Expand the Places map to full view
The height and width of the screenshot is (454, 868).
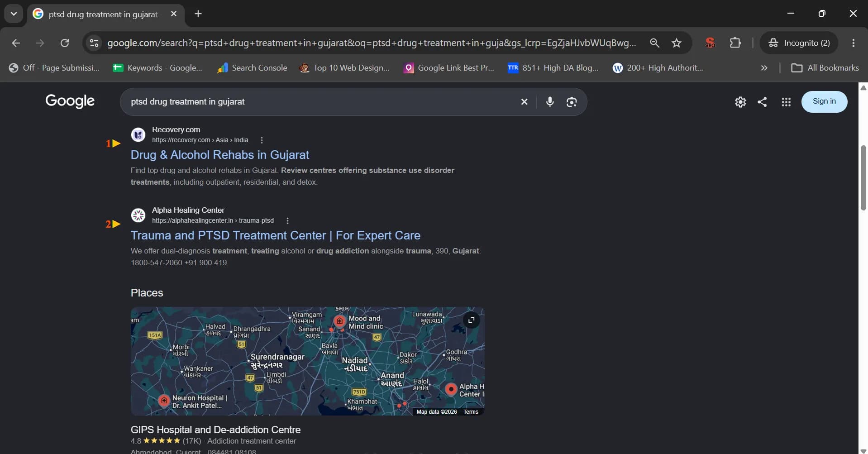471,320
